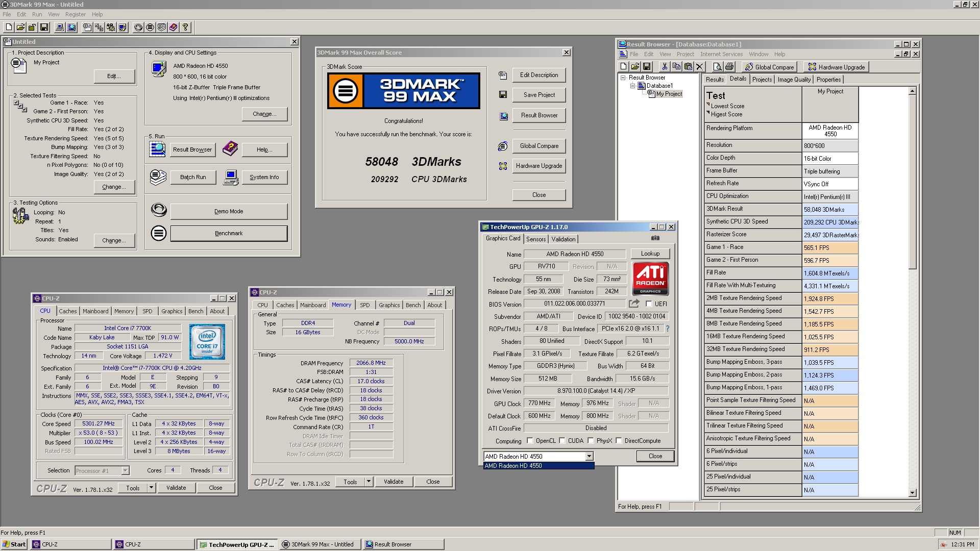Click the Demo Mode button
This screenshot has width=980, height=551.
coord(229,211)
